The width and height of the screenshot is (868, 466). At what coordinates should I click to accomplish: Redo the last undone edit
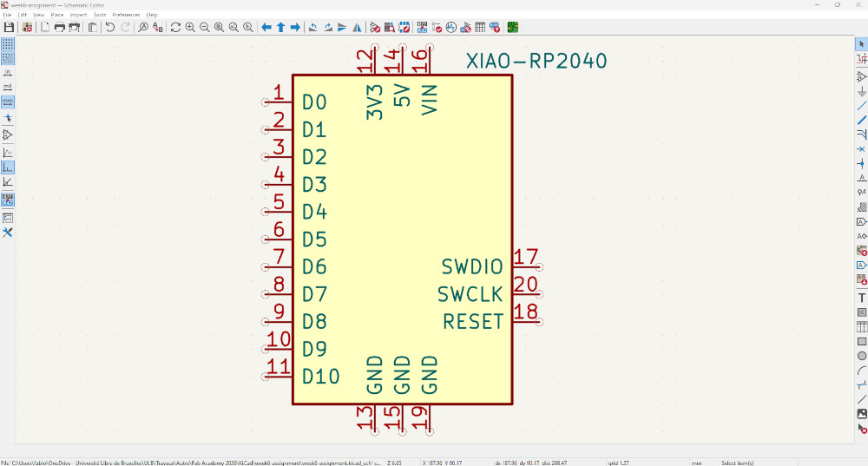125,27
